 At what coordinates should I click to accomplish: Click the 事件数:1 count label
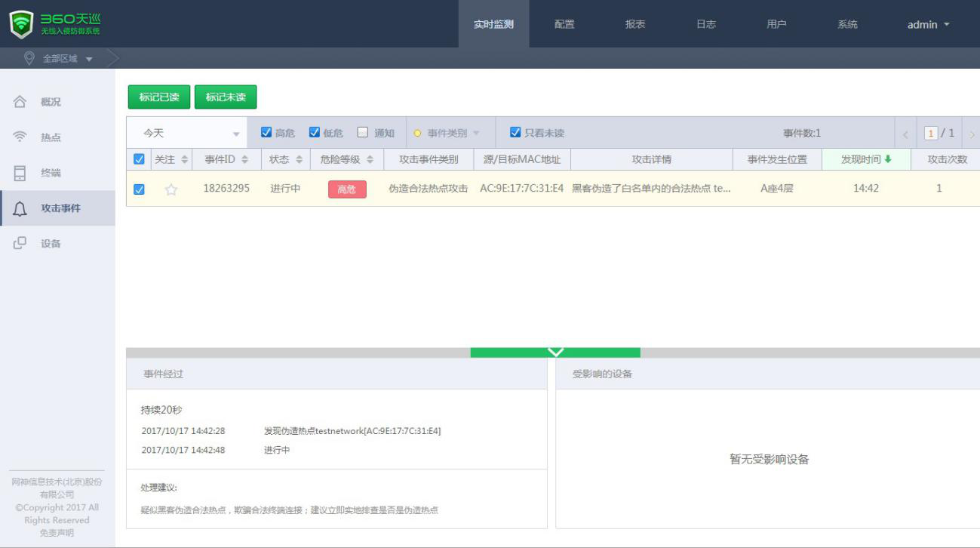click(802, 134)
